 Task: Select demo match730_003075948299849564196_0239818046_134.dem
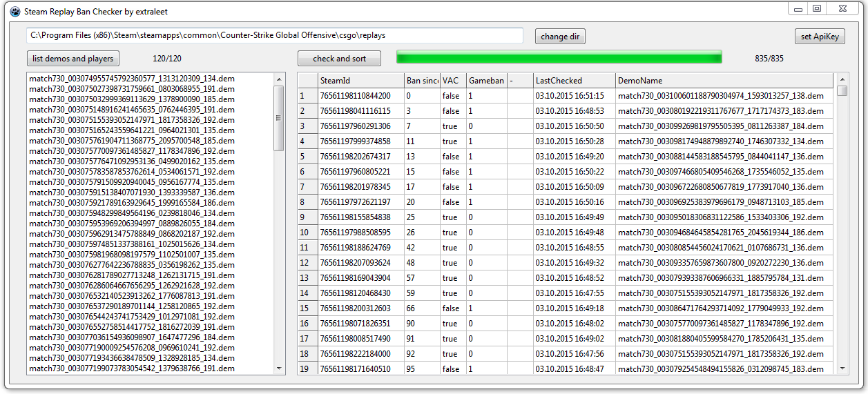[132, 213]
